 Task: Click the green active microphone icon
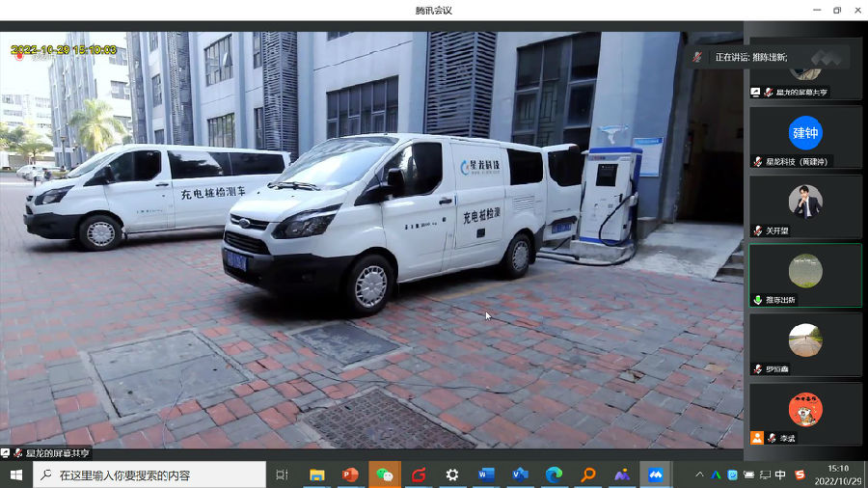click(x=758, y=300)
